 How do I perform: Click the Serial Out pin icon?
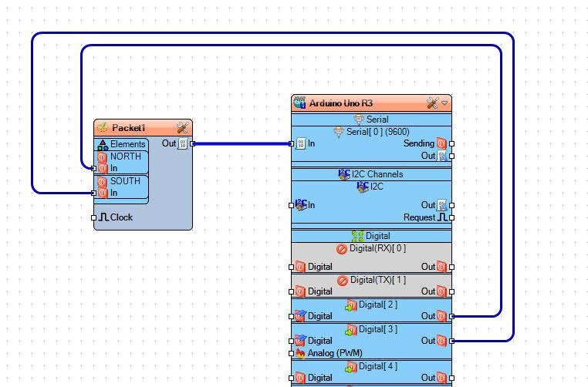[x=442, y=156]
